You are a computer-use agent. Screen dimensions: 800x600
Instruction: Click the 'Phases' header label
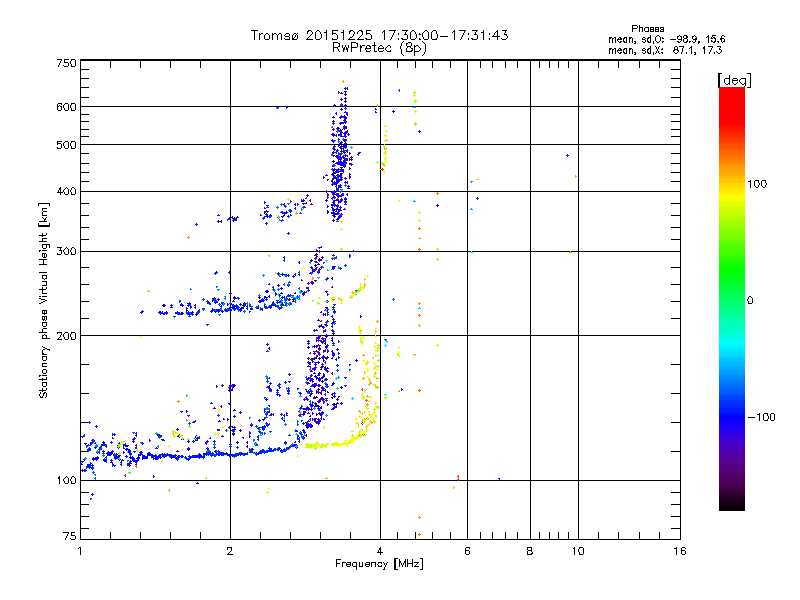[x=647, y=29]
